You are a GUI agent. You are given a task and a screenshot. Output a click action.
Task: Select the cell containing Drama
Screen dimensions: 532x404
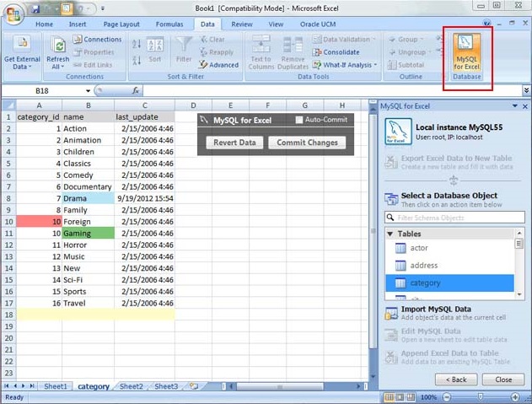tap(89, 198)
